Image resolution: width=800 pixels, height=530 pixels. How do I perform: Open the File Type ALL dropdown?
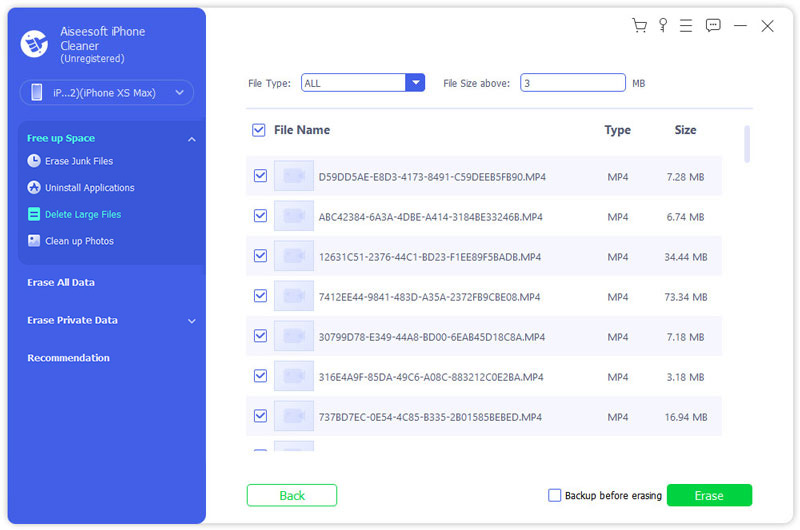click(x=363, y=83)
